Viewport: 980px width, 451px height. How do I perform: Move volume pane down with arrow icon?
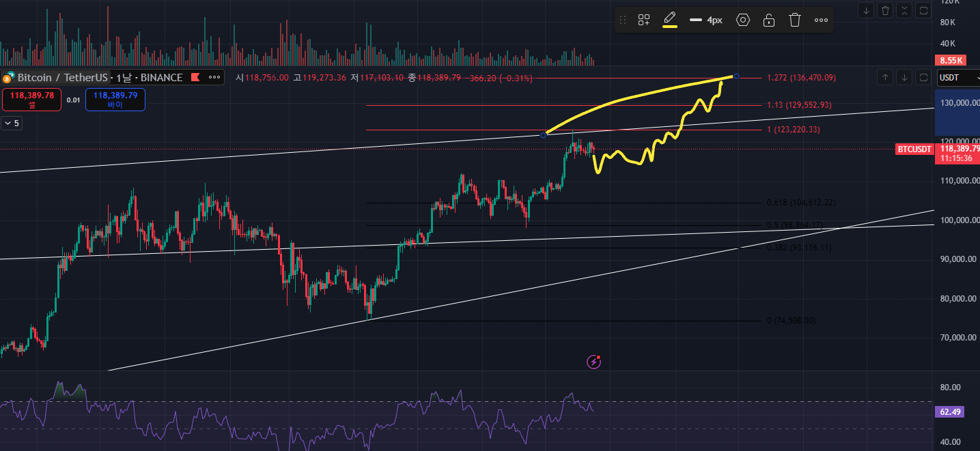(x=866, y=10)
